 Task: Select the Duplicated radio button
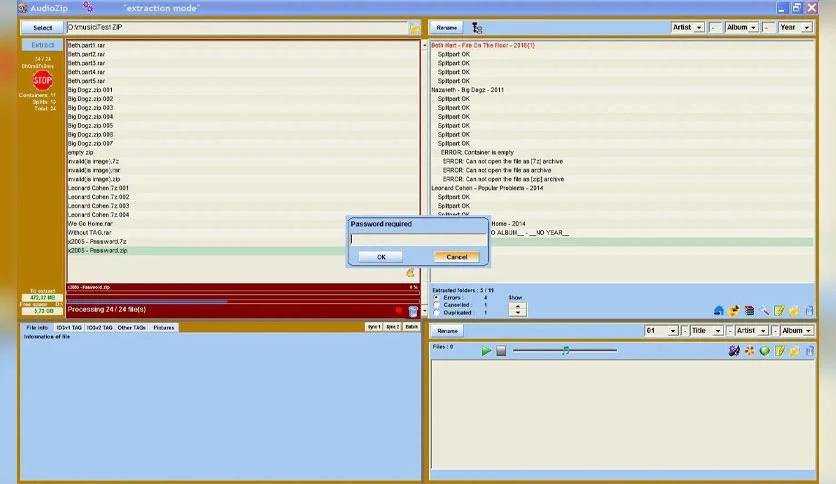(436, 312)
